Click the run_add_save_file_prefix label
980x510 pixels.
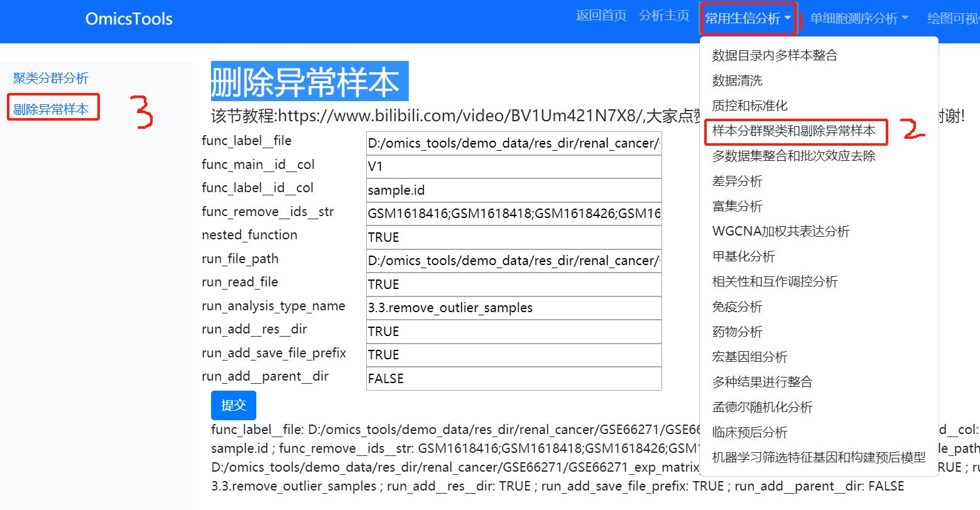click(274, 353)
